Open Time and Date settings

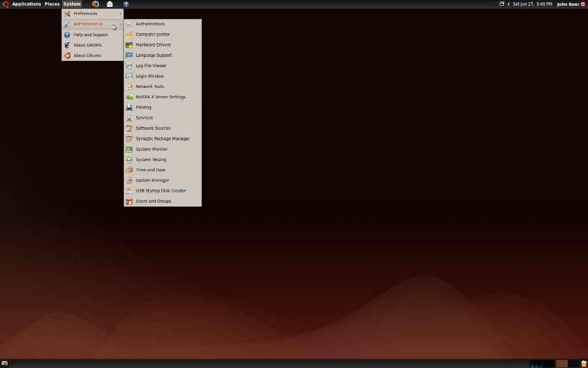[163, 170]
